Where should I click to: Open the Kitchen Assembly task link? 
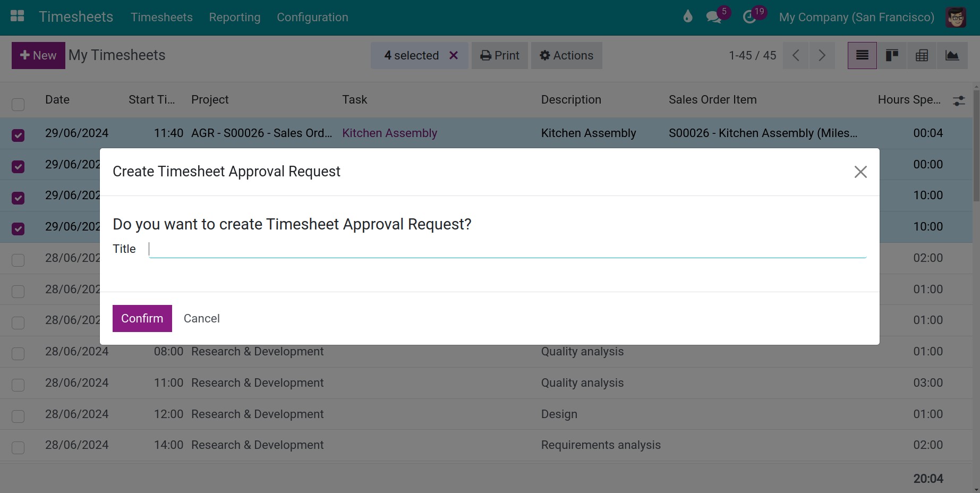[389, 133]
